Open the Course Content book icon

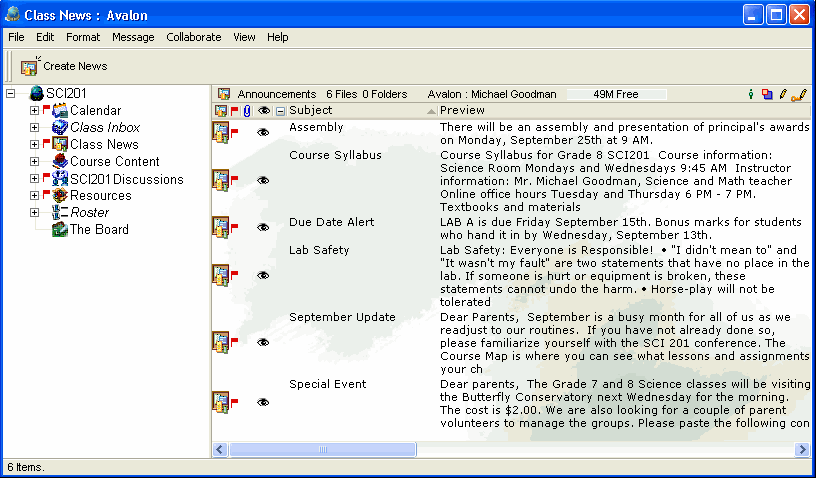point(60,162)
